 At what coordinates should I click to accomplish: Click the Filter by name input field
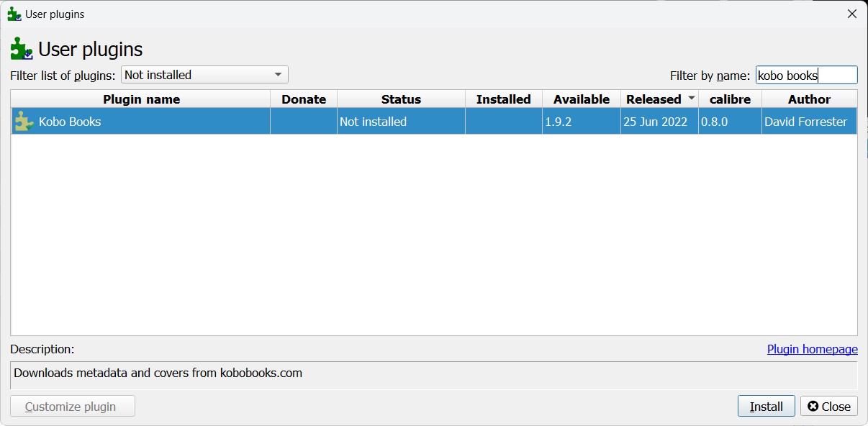pyautogui.click(x=806, y=75)
